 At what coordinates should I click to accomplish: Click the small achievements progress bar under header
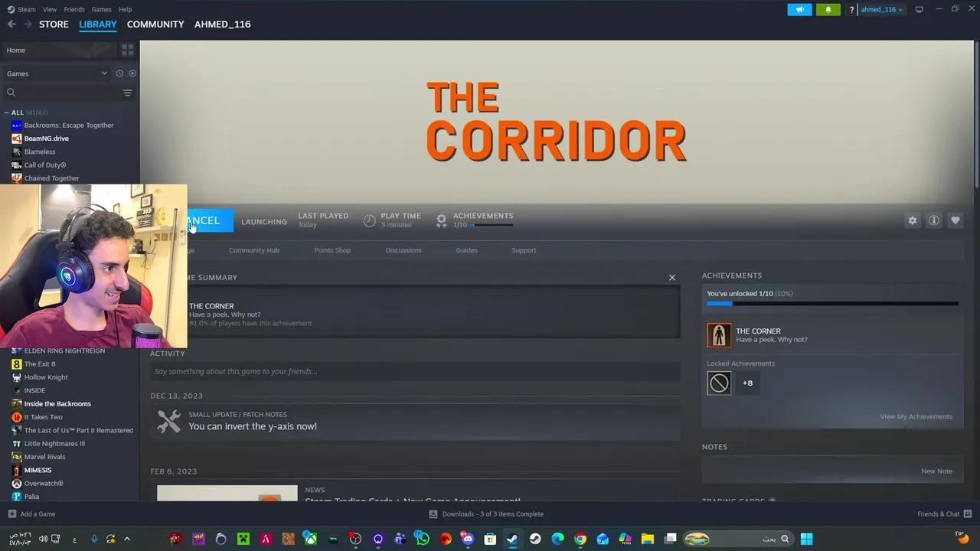point(492,225)
